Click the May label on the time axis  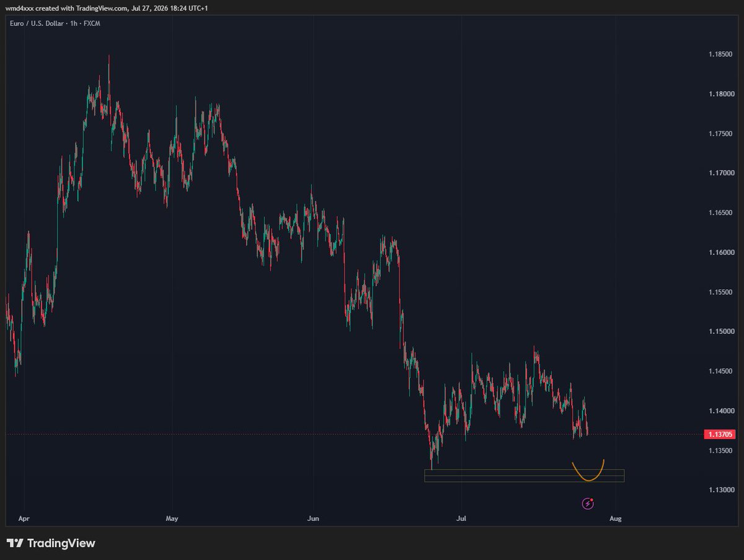click(x=172, y=518)
